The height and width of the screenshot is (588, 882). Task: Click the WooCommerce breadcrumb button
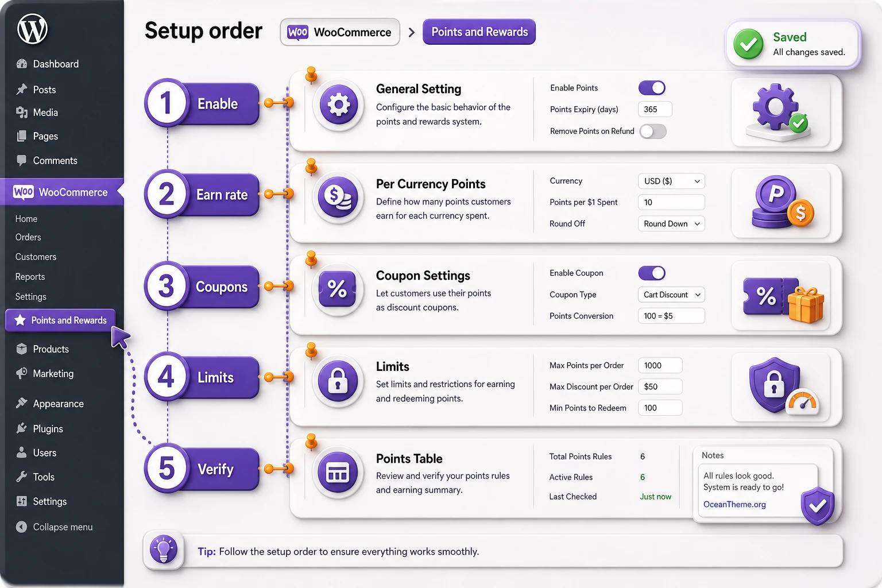pos(340,32)
